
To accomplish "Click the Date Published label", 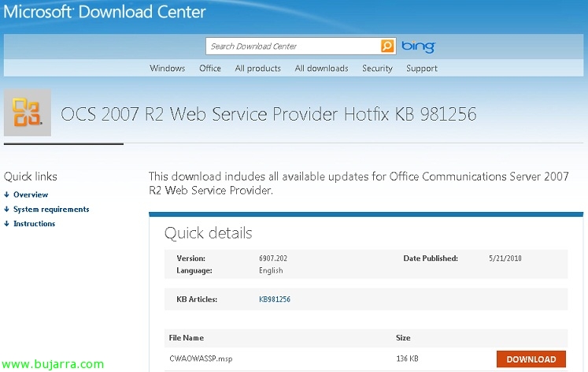I will point(431,259).
